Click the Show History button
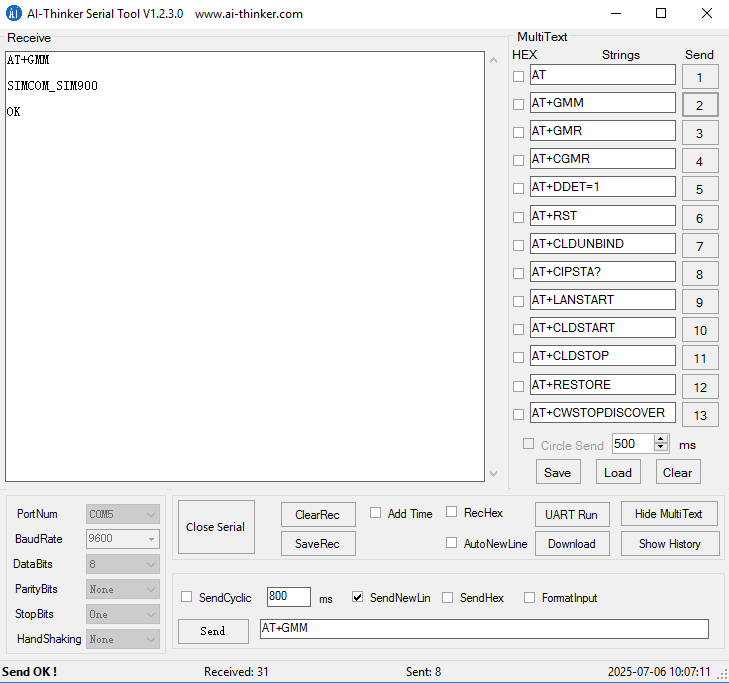The image size is (729, 683). coord(670,543)
